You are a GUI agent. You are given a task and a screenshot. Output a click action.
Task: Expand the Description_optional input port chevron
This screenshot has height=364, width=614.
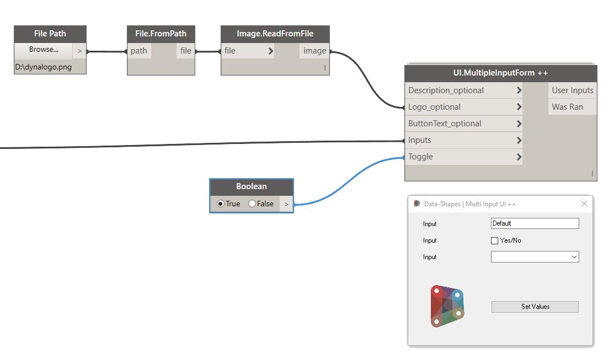point(519,90)
